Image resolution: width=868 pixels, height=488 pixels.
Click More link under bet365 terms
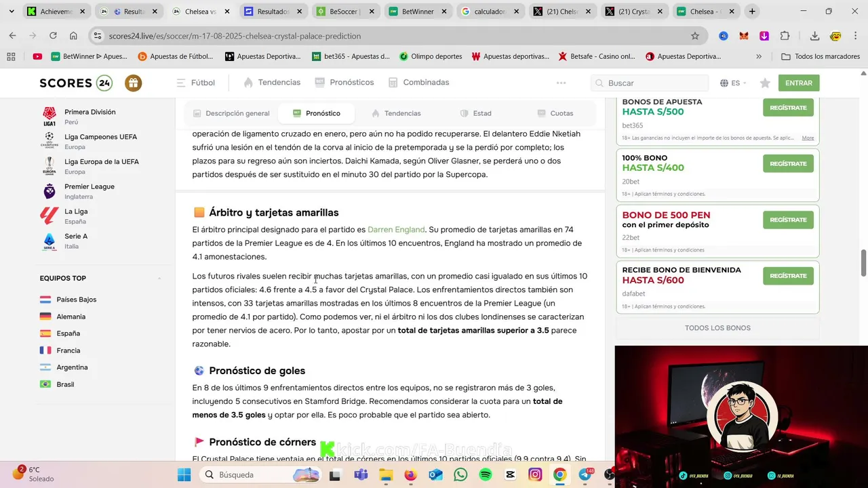tap(808, 138)
